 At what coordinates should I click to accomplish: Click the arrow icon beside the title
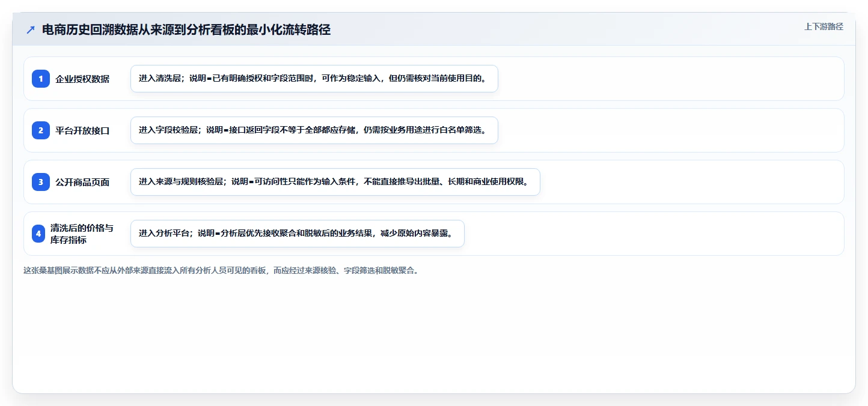31,29
